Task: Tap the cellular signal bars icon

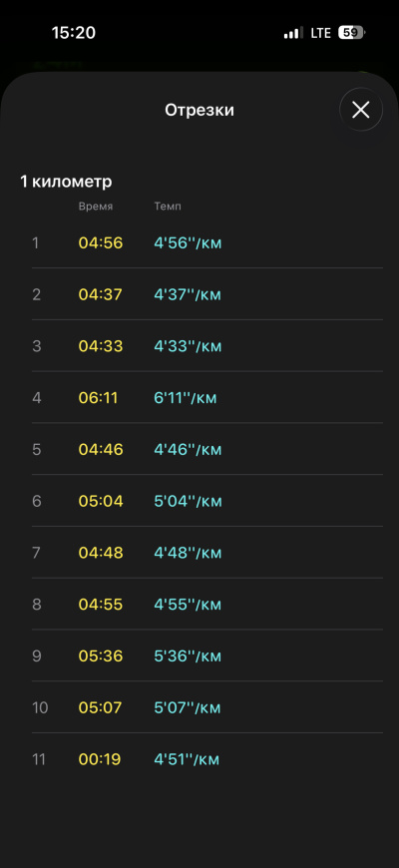Action: click(x=293, y=33)
